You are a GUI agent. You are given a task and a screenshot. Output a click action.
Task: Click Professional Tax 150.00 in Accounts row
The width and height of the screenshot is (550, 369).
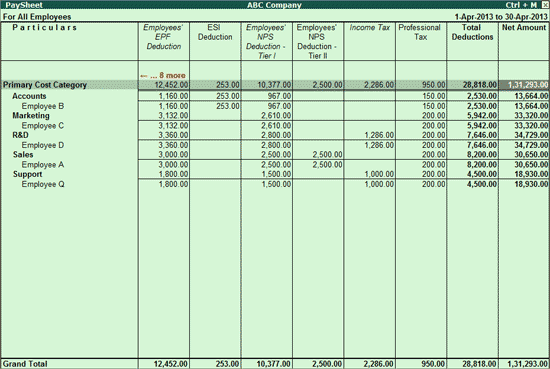(433, 96)
